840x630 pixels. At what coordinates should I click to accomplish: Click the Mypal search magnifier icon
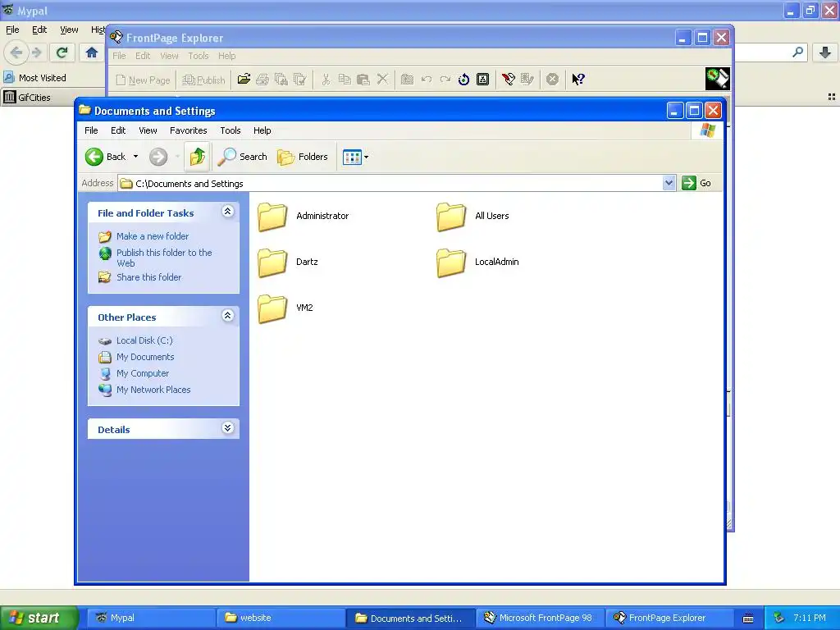[x=797, y=52]
